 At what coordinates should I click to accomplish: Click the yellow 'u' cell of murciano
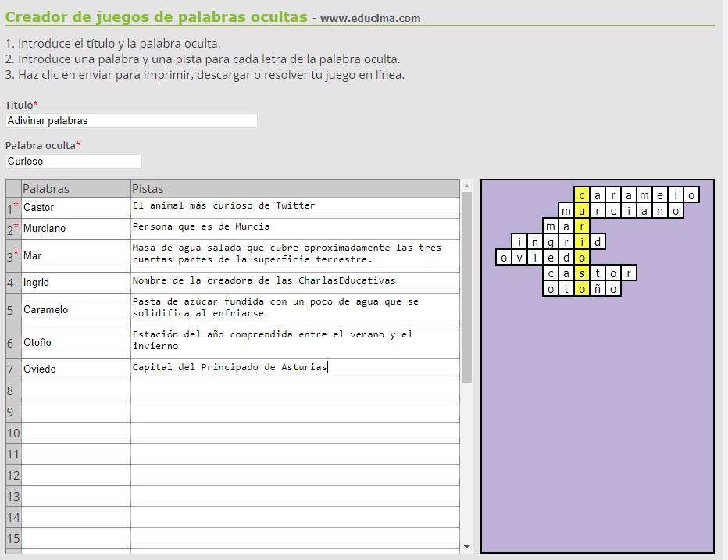click(582, 211)
